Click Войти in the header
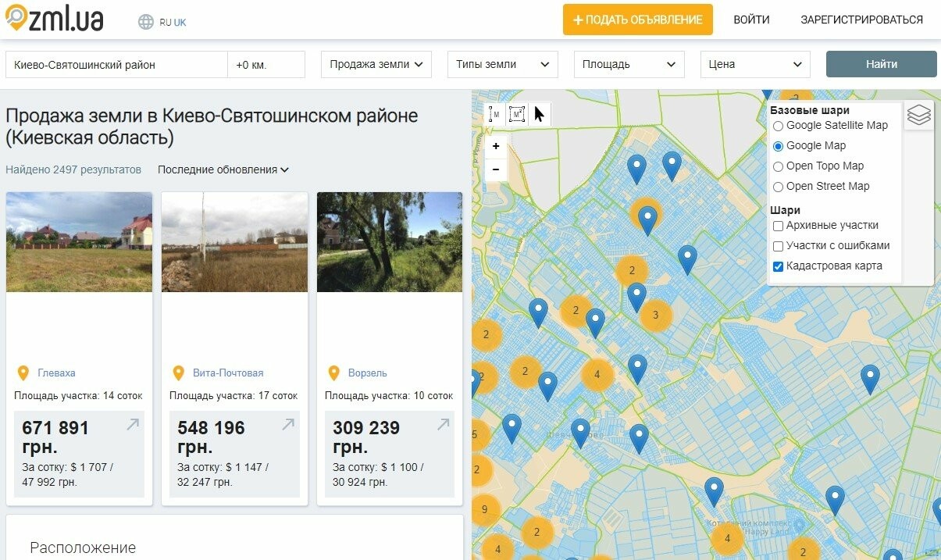The width and height of the screenshot is (941, 560). [751, 20]
